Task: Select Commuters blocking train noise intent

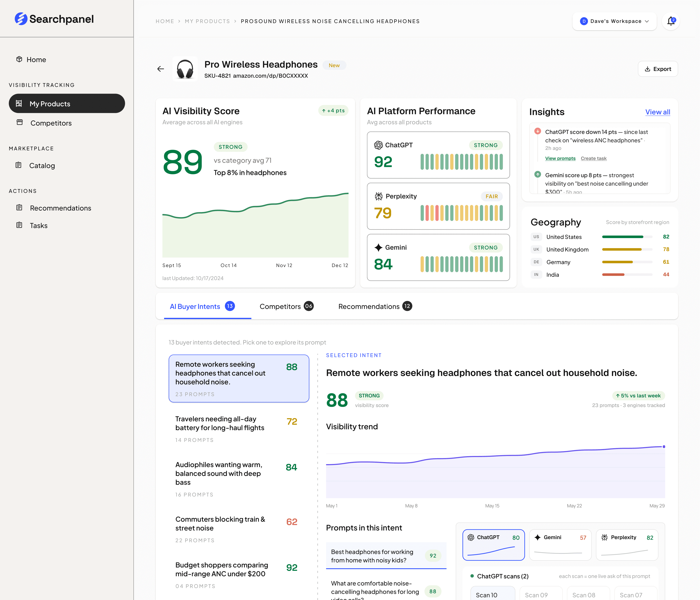Action: click(239, 529)
